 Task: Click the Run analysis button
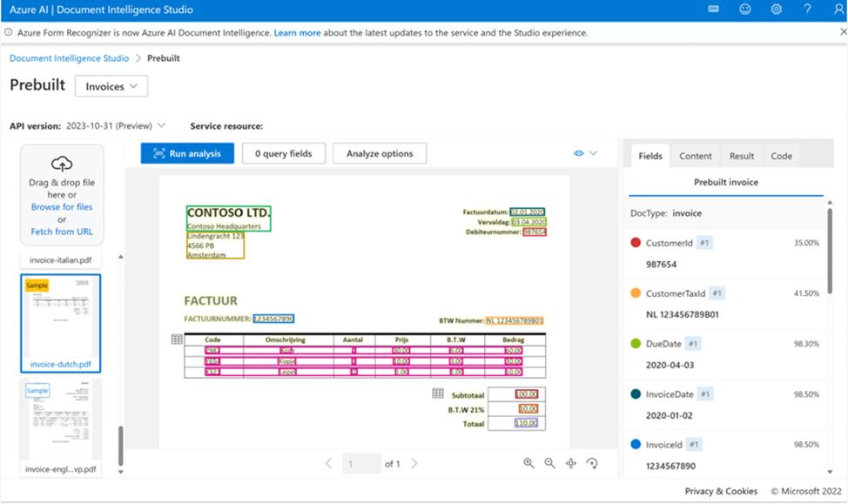187,153
